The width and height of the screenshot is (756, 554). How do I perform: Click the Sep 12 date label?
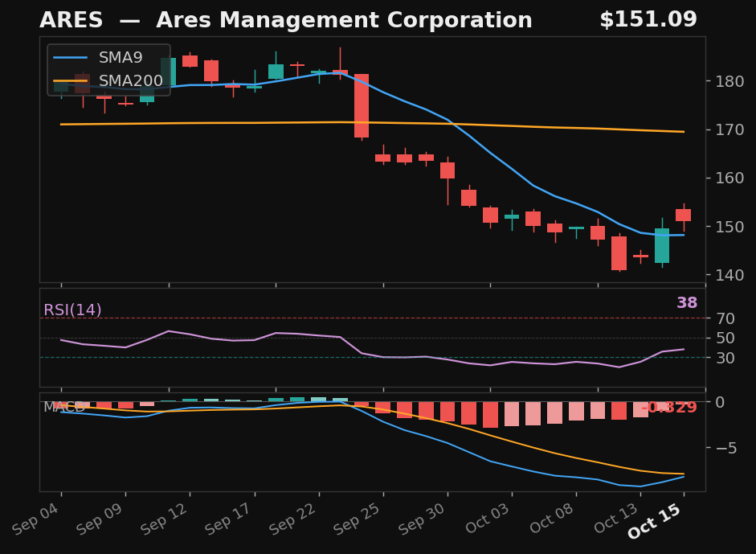point(165,519)
